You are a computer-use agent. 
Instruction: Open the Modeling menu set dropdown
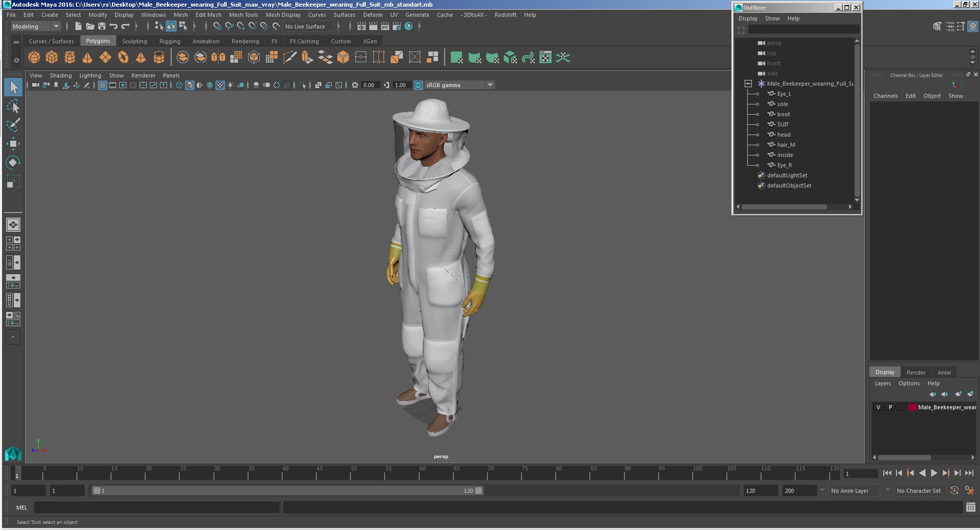pos(36,26)
